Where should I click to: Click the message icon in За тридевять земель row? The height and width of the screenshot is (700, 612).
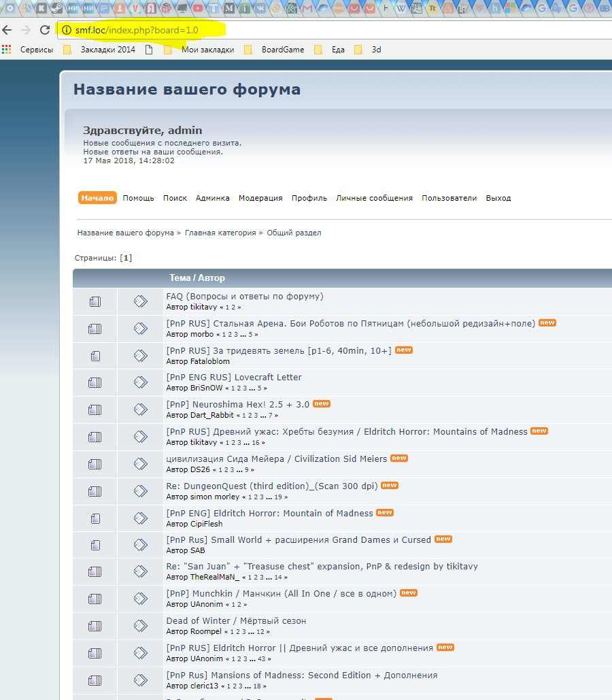(x=141, y=356)
